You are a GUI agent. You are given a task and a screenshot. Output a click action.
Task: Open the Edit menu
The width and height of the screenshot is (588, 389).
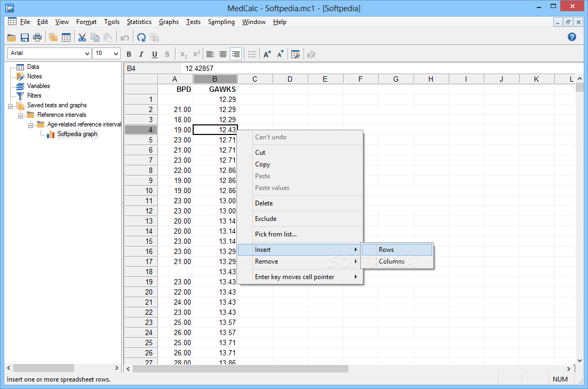[x=43, y=22]
